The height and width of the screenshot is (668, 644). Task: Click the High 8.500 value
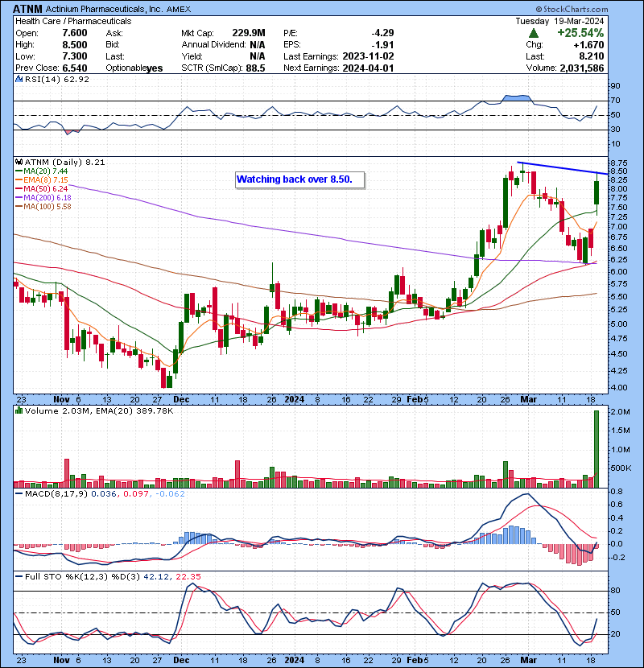tap(75, 45)
